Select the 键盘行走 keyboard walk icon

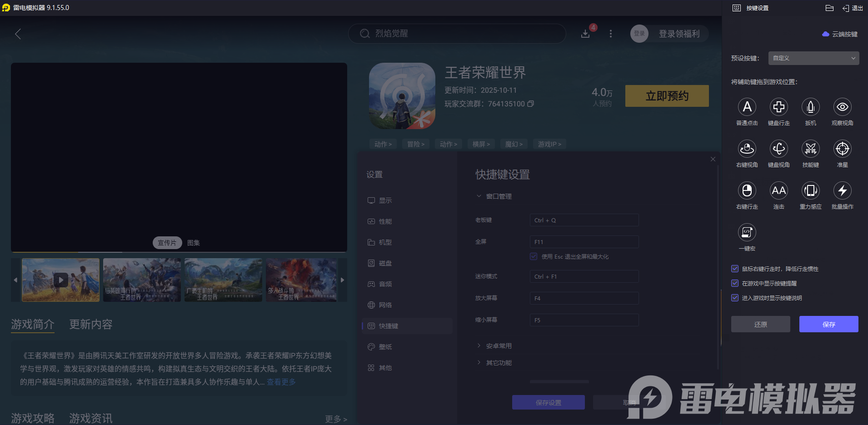pos(778,107)
